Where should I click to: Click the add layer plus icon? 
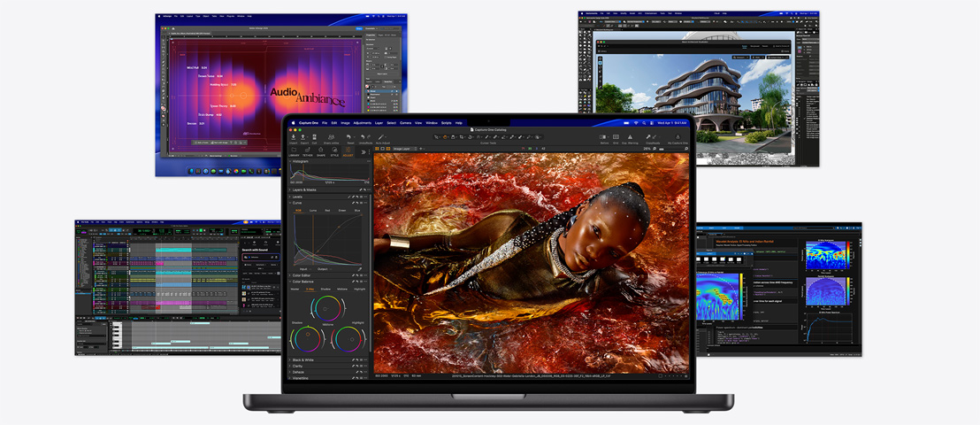pyautogui.click(x=421, y=149)
